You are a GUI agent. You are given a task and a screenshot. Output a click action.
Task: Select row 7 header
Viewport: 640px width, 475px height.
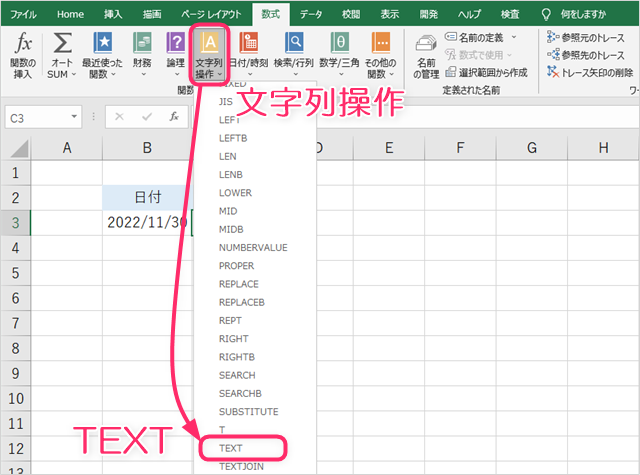[x=16, y=323]
